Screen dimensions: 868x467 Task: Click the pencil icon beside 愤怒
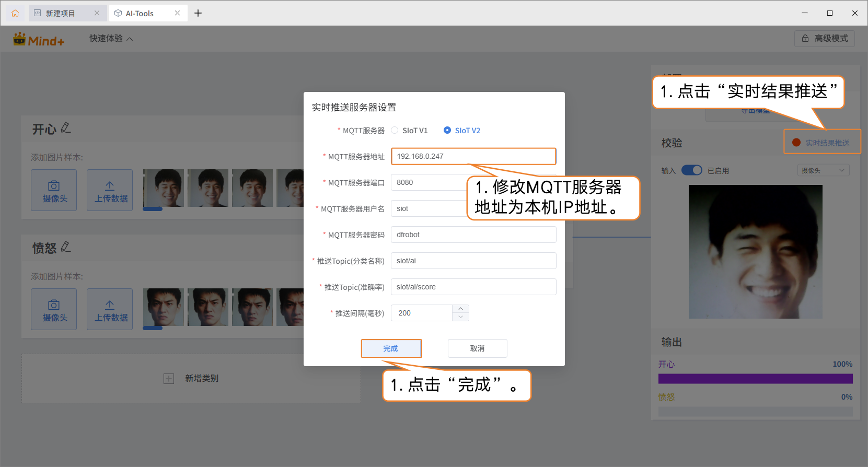click(66, 247)
